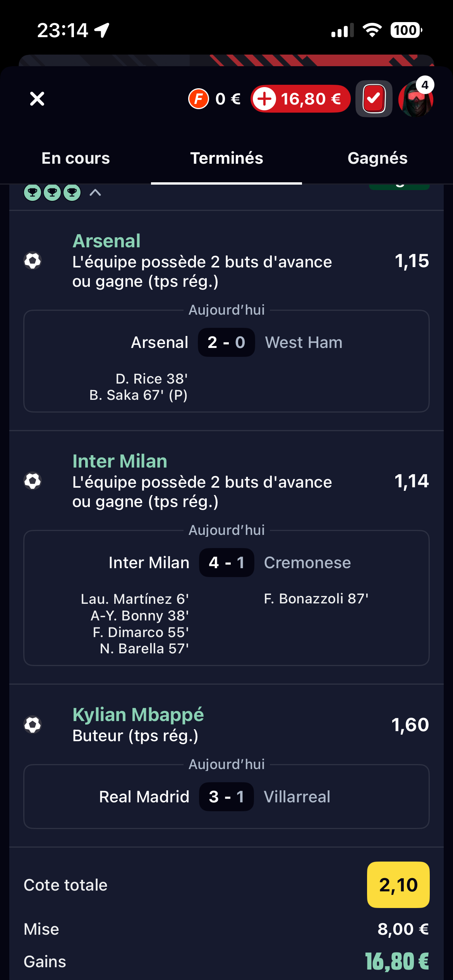This screenshot has width=453, height=980.
Task: Tap the orange F freebet coin icon
Action: pyautogui.click(x=199, y=99)
